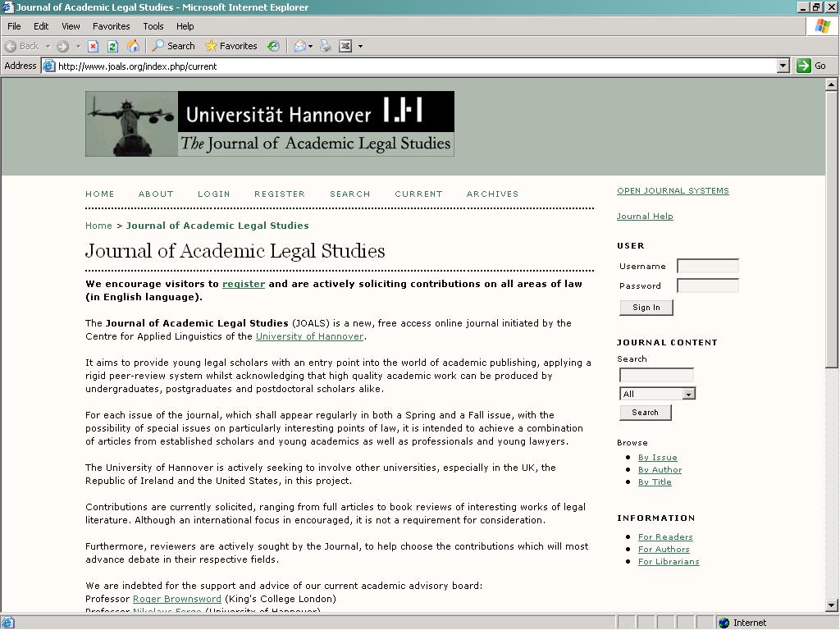Click the Refresh page icon
This screenshot has width=840, height=630.
pyautogui.click(x=112, y=46)
